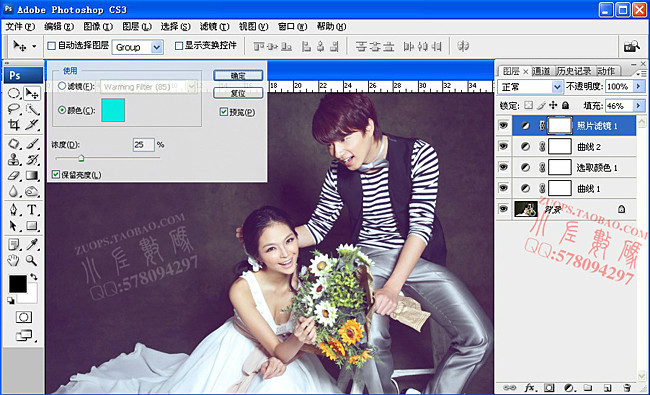Select the Type tool
This screenshot has width=650, height=395.
[x=32, y=210]
